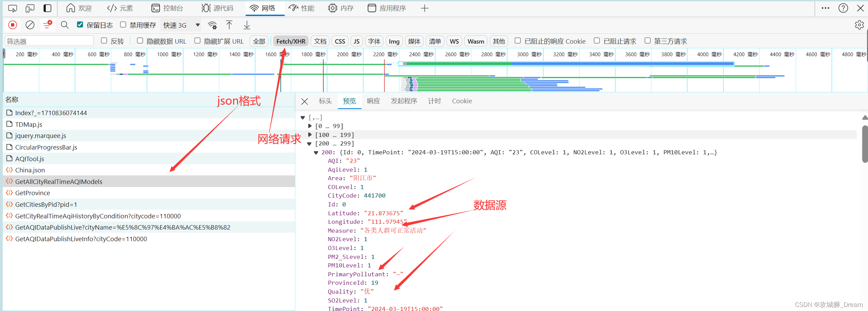Open the DevTools more options menu
Viewport: 868px width, 311px height.
pyautogui.click(x=825, y=8)
